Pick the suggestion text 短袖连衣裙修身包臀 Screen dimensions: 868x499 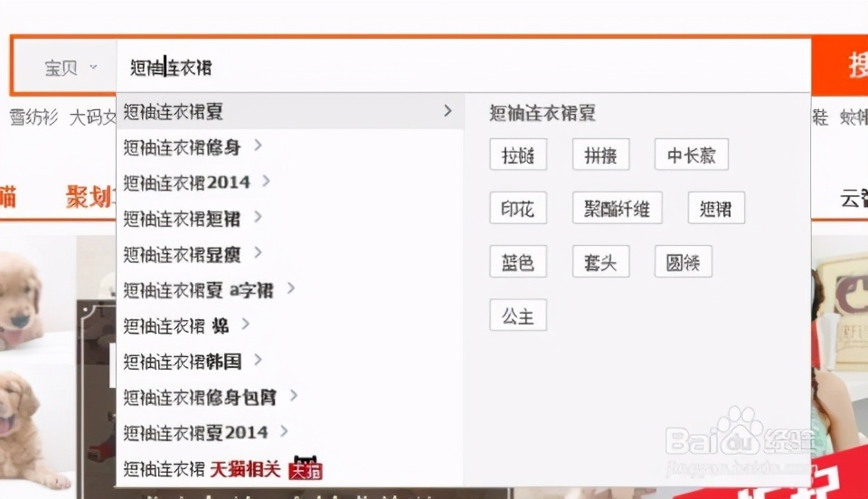[x=199, y=397]
